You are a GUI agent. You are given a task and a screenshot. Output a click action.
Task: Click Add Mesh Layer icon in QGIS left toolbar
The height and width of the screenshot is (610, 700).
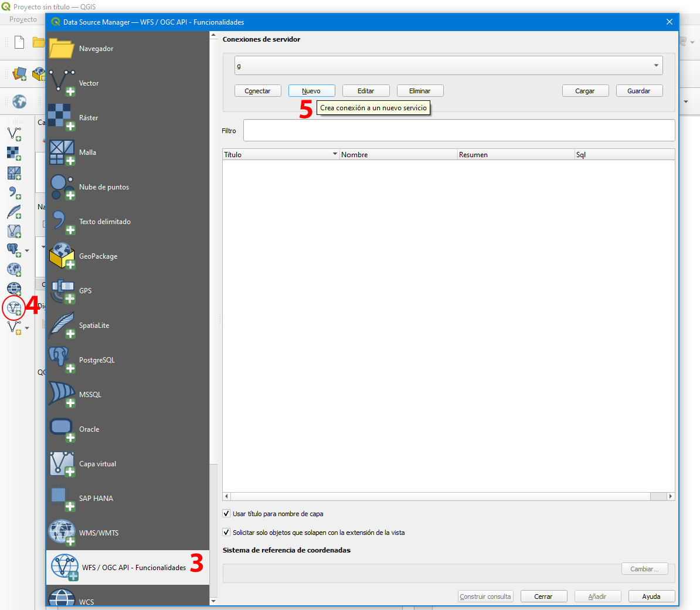[x=14, y=173]
